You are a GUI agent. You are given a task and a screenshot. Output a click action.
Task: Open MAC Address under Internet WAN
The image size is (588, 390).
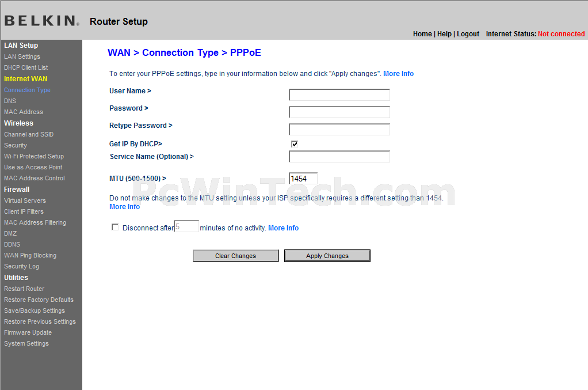click(x=24, y=112)
